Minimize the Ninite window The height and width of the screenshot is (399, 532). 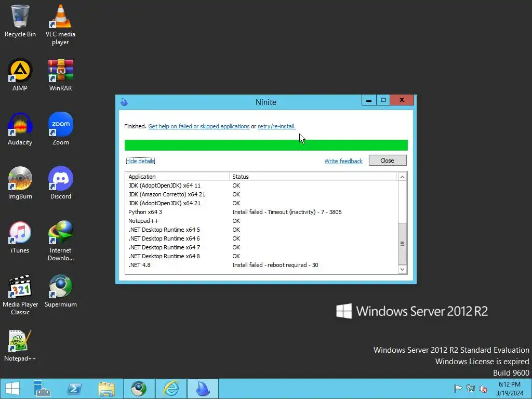(369, 100)
